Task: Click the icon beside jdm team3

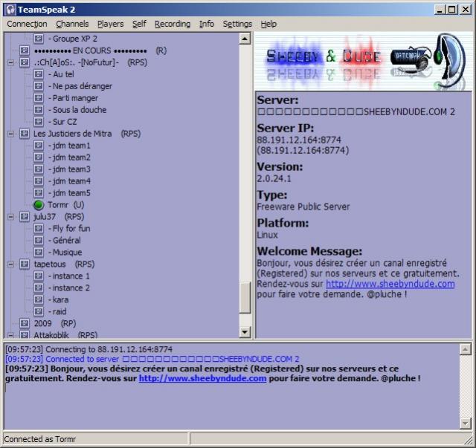Action: [39, 169]
